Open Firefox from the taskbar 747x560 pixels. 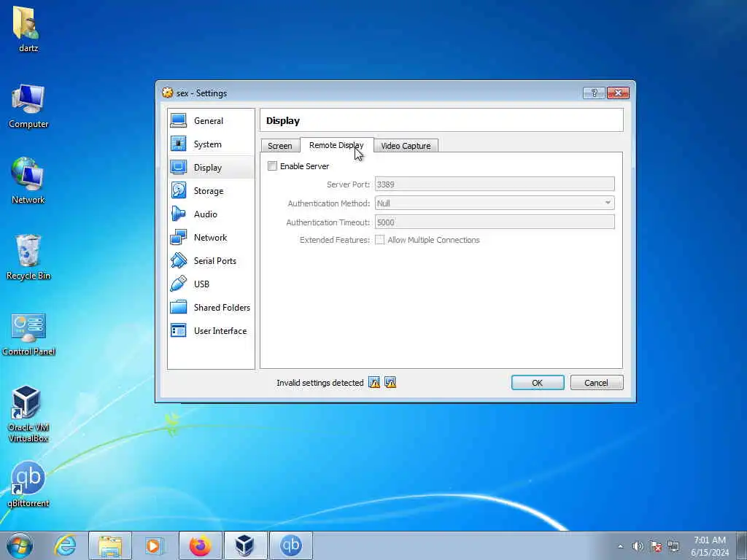point(200,545)
